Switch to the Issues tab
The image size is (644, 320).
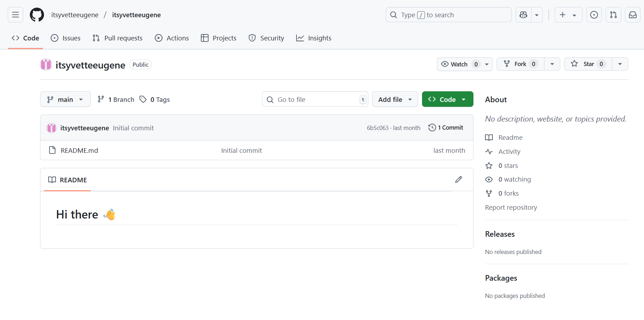(65, 38)
